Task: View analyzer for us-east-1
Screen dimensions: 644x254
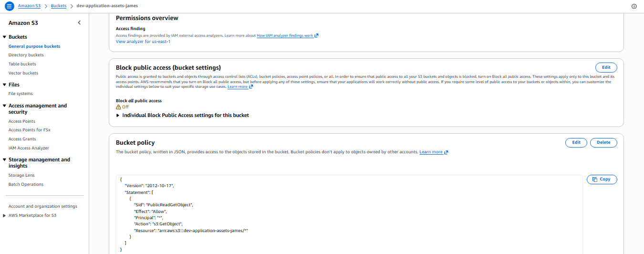Action: pyautogui.click(x=143, y=42)
